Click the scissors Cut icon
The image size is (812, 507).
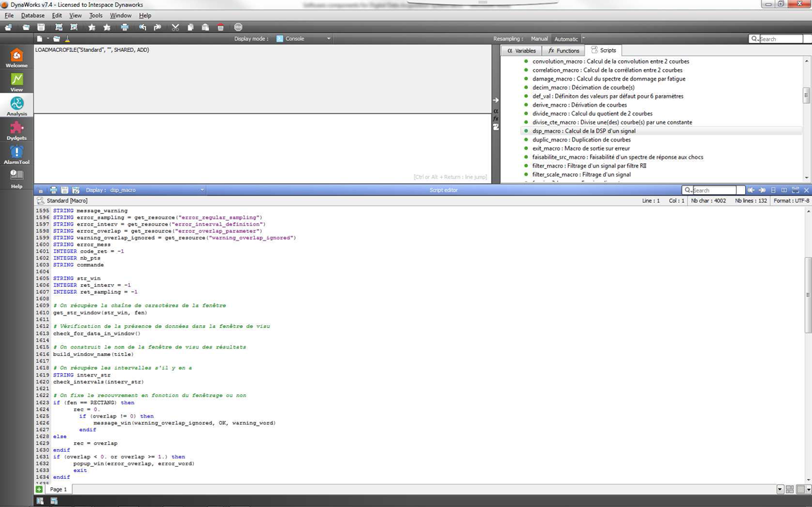[176, 27]
